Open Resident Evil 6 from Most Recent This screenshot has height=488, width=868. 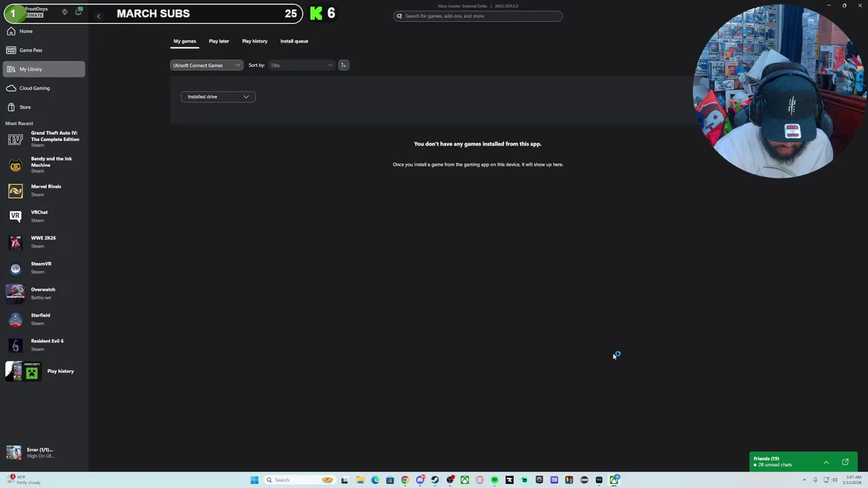[43, 345]
